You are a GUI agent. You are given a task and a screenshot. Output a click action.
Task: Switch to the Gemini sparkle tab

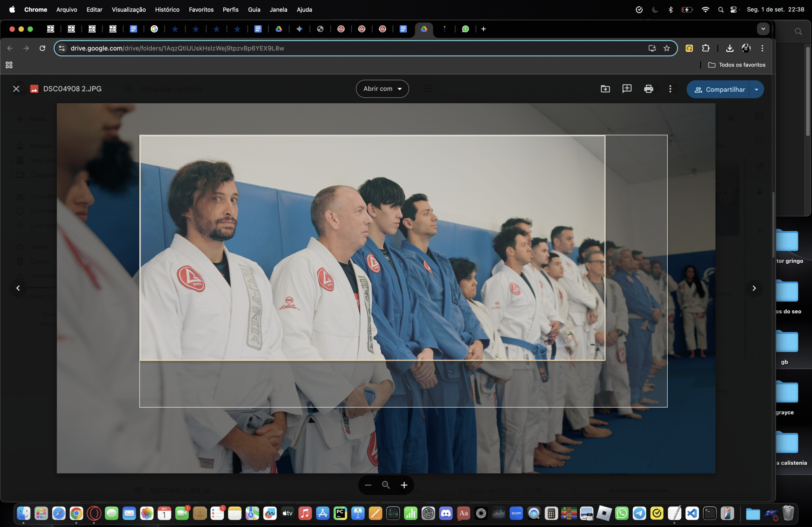[x=299, y=29]
